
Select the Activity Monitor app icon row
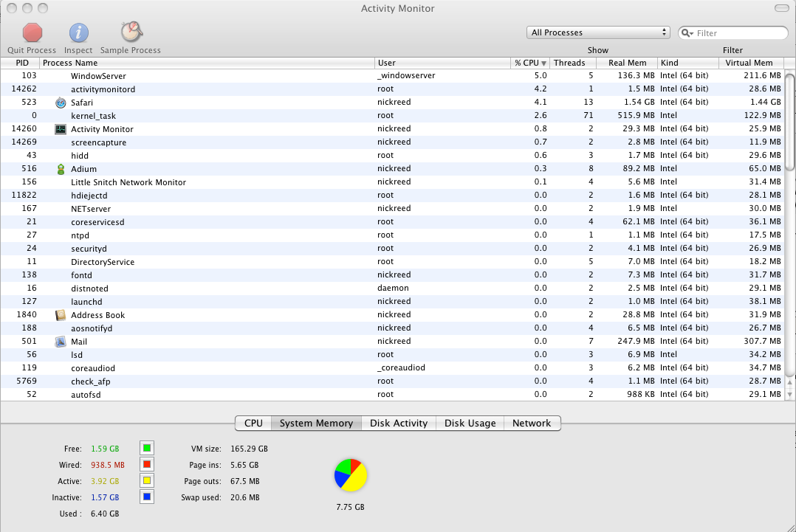(x=61, y=129)
